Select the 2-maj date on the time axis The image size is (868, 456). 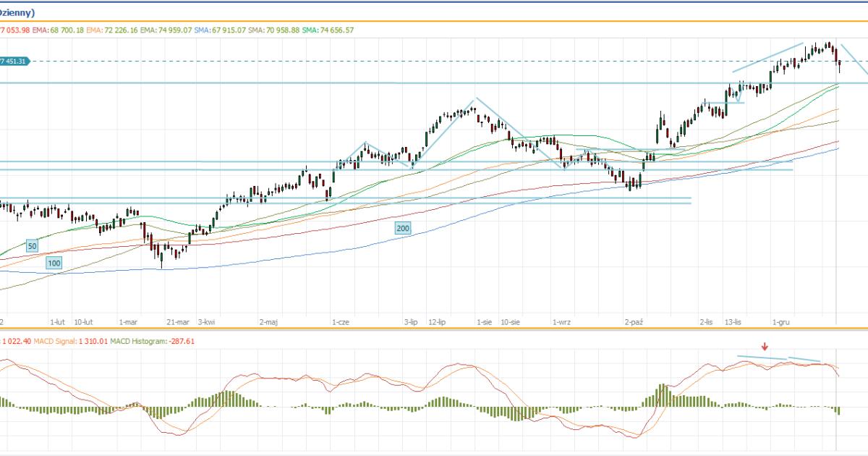[268, 321]
